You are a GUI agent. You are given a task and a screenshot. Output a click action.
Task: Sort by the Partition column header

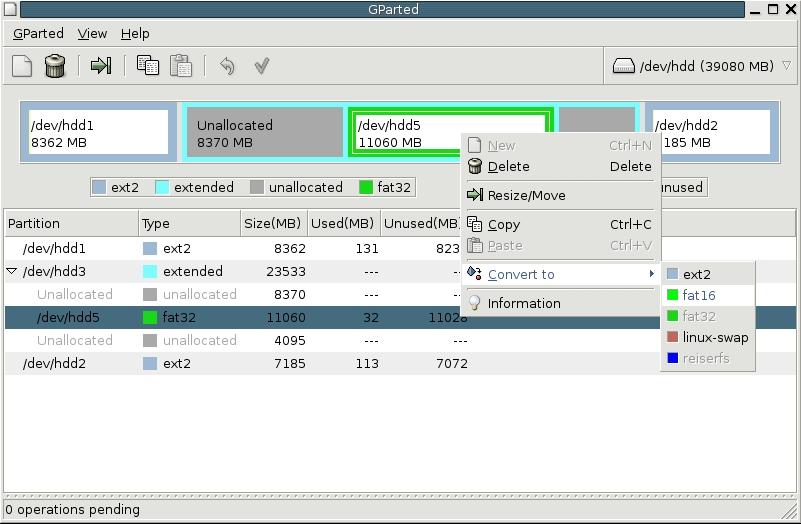click(72, 223)
